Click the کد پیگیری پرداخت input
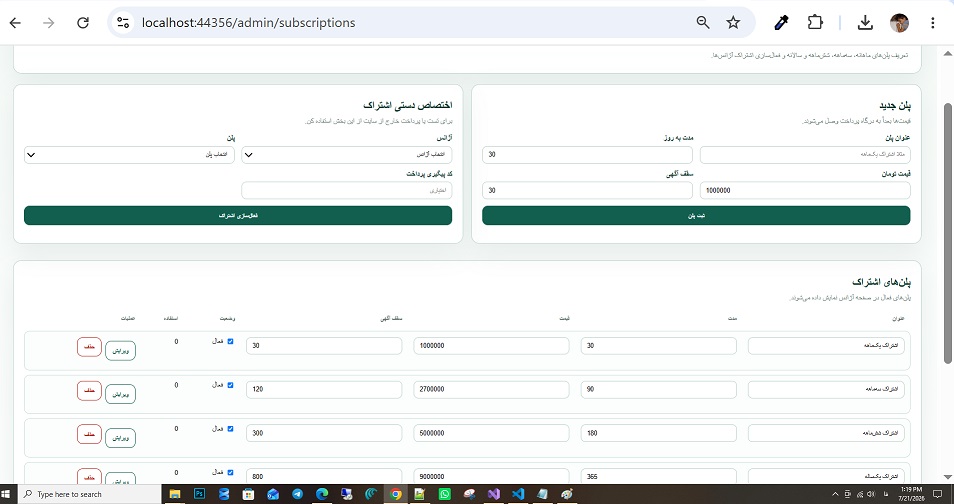Screen dimensions: 954x504 (347, 191)
